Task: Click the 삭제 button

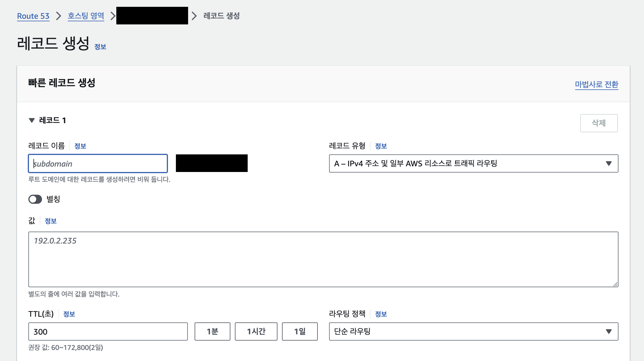Action: (x=599, y=123)
